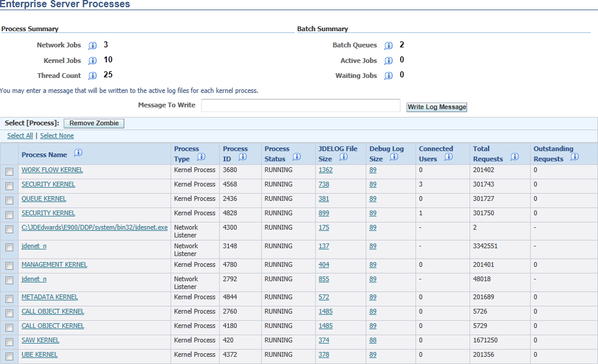Image resolution: width=598 pixels, height=364 pixels.
Task: Open the WORK FLOW KERNEL process link
Action: pyautogui.click(x=52, y=170)
